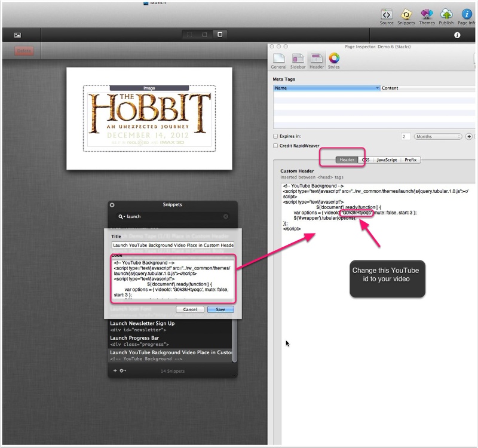The height and width of the screenshot is (448, 478).
Task: Select the rightmost view mode button
Action: tap(220, 35)
